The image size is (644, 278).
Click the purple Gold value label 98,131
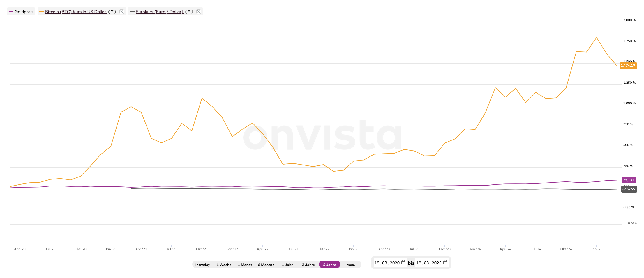pyautogui.click(x=628, y=180)
